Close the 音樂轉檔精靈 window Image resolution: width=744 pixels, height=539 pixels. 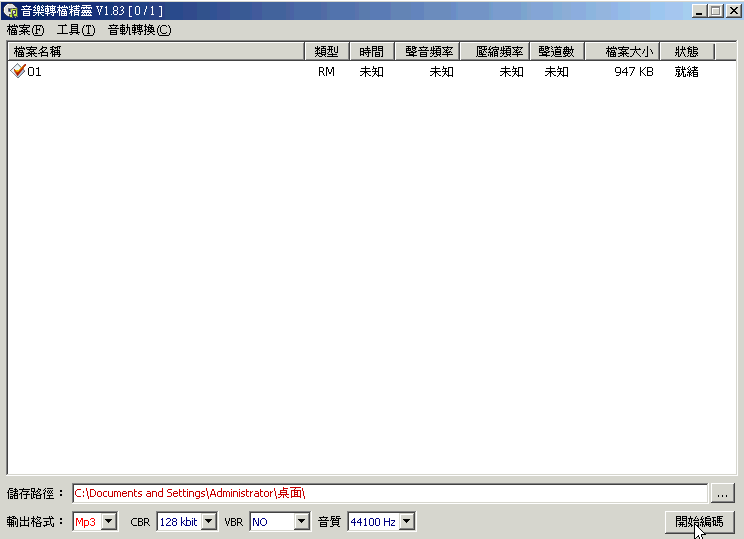(x=733, y=10)
